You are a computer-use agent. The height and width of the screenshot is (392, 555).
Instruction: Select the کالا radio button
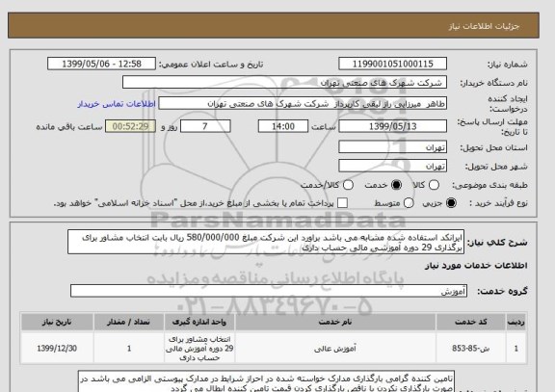[434, 185]
